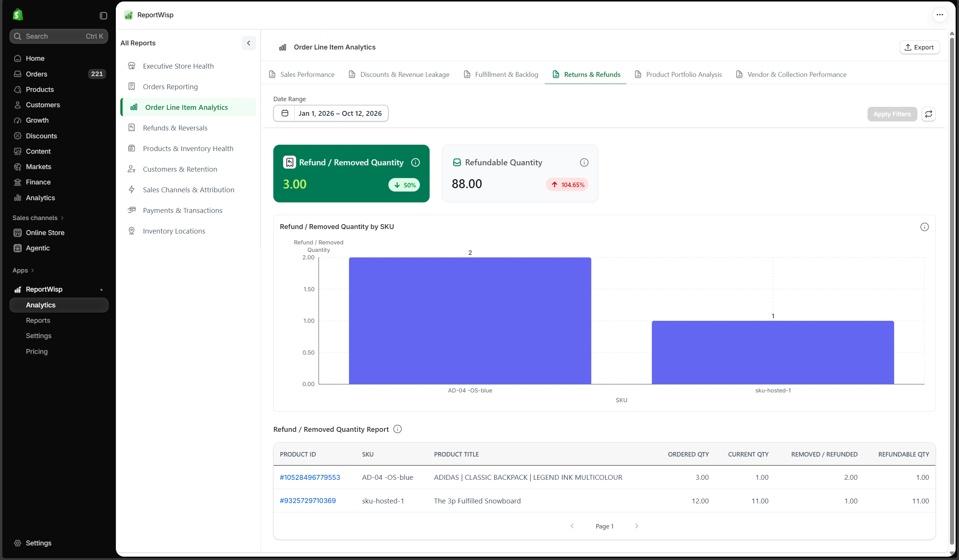The image size is (959, 560).
Task: Click info icon beside Refund / Removed Quantity
Action: 415,162
